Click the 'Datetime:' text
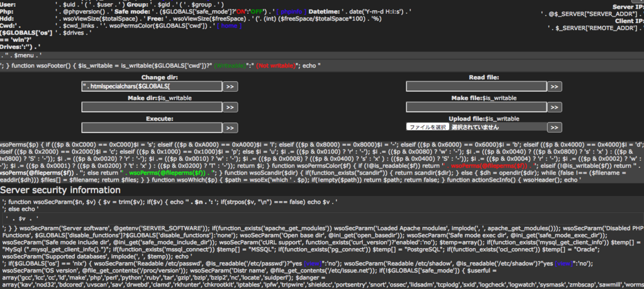This screenshot has height=289, width=644. [324, 11]
